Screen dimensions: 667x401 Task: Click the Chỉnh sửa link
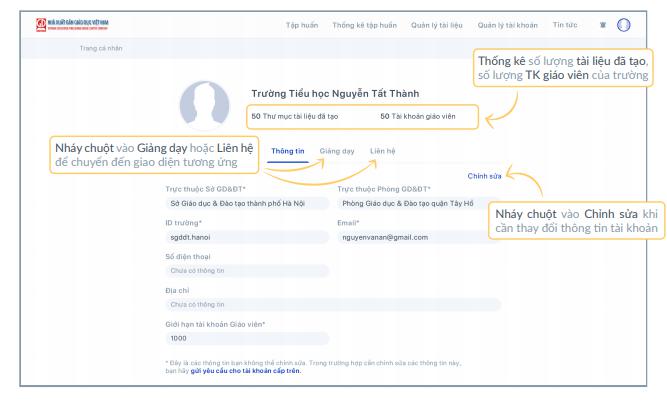[x=485, y=176]
